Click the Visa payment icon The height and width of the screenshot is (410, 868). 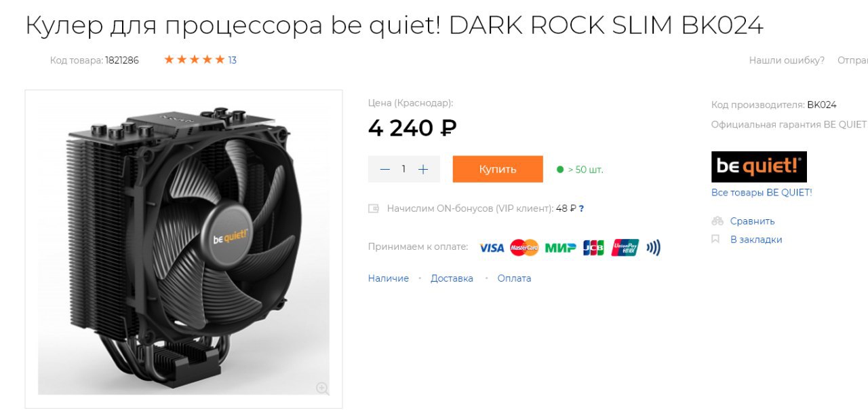point(492,248)
